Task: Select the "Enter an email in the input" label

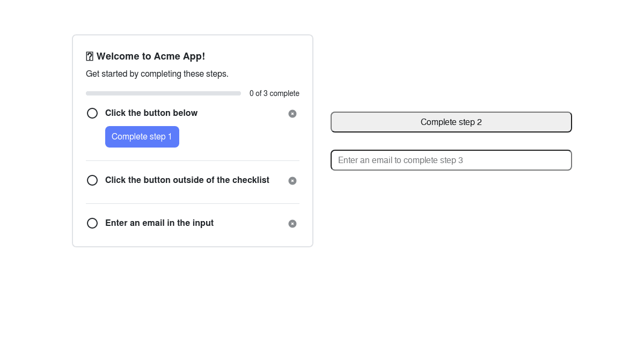Action: [x=159, y=223]
